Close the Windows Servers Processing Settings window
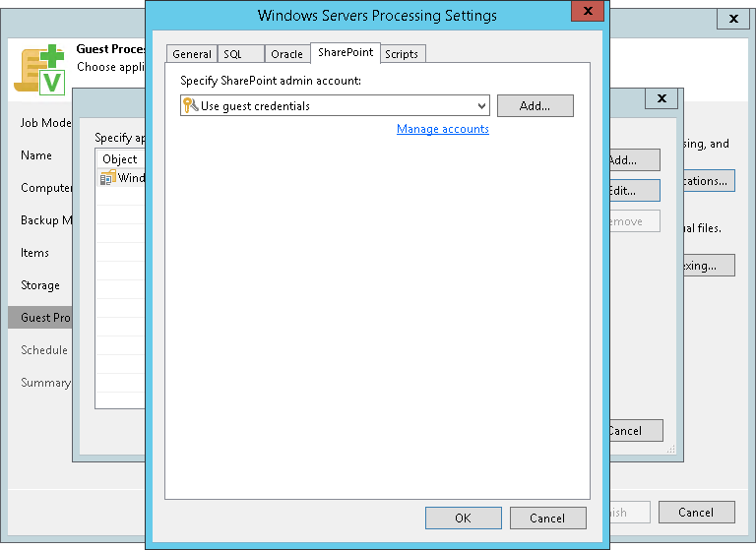The image size is (756, 550). (x=588, y=11)
